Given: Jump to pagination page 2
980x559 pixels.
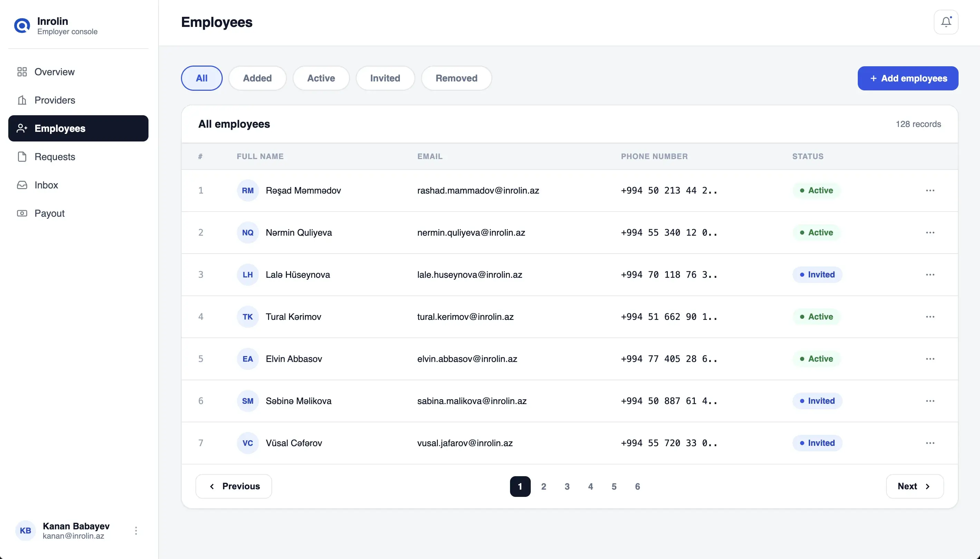Looking at the screenshot, I should tap(544, 487).
